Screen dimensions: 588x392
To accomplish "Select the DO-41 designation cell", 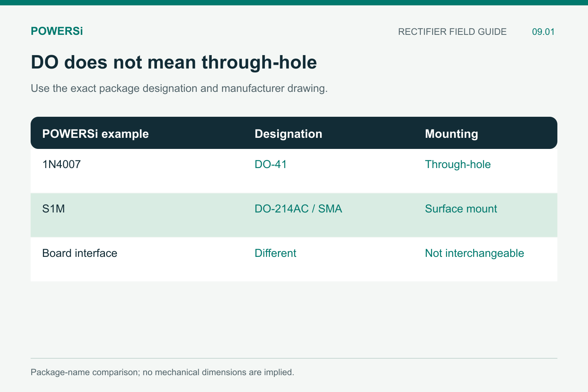I will (x=271, y=164).
